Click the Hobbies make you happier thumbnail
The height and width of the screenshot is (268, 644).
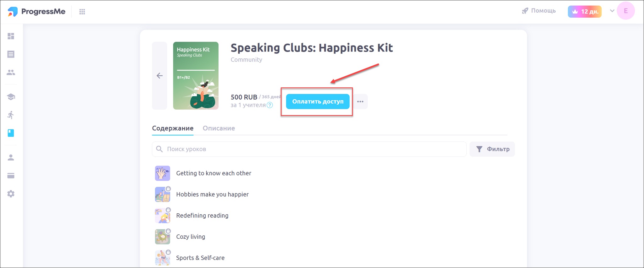(163, 194)
